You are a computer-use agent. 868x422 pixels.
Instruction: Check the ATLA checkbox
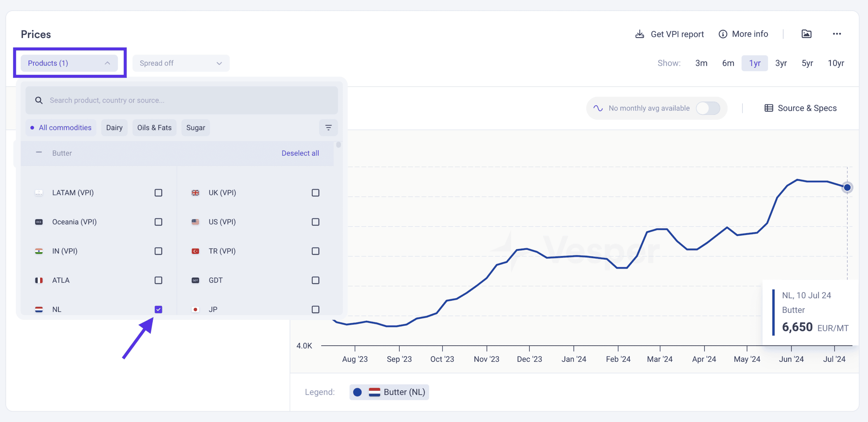point(158,280)
